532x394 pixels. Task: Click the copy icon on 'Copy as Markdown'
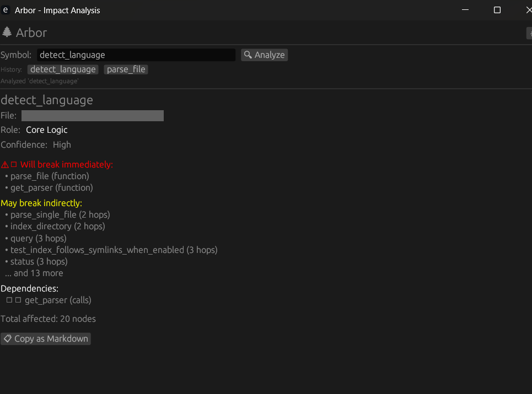point(8,338)
